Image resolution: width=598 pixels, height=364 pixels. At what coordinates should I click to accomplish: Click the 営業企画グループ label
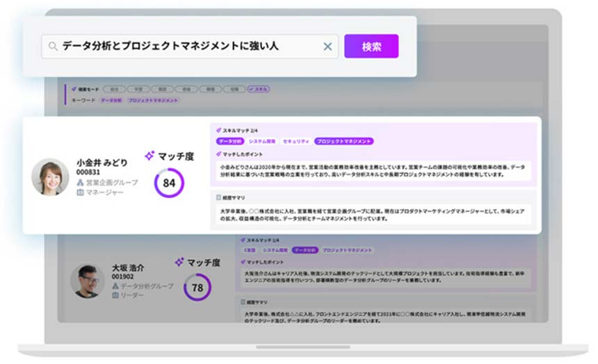112,183
